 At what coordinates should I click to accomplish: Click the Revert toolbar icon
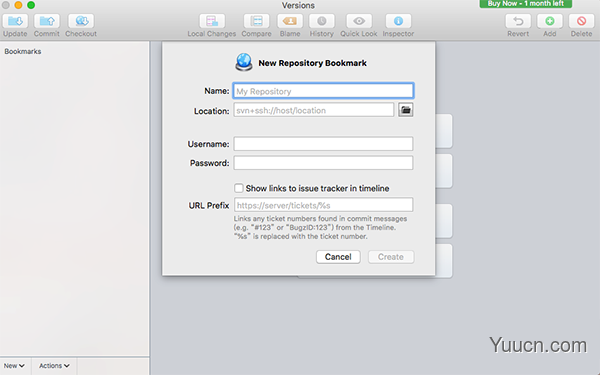click(518, 21)
